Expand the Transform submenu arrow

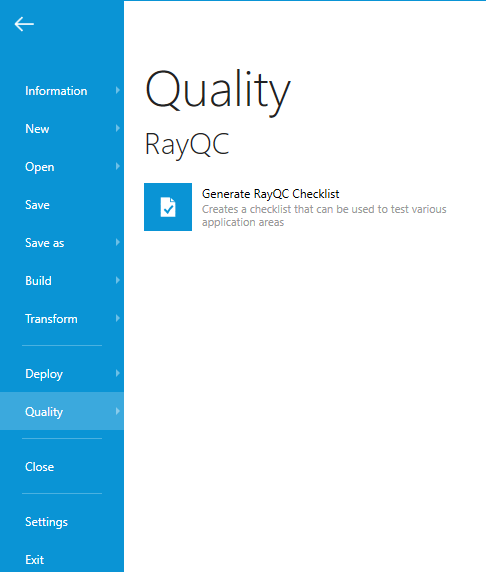(x=117, y=318)
